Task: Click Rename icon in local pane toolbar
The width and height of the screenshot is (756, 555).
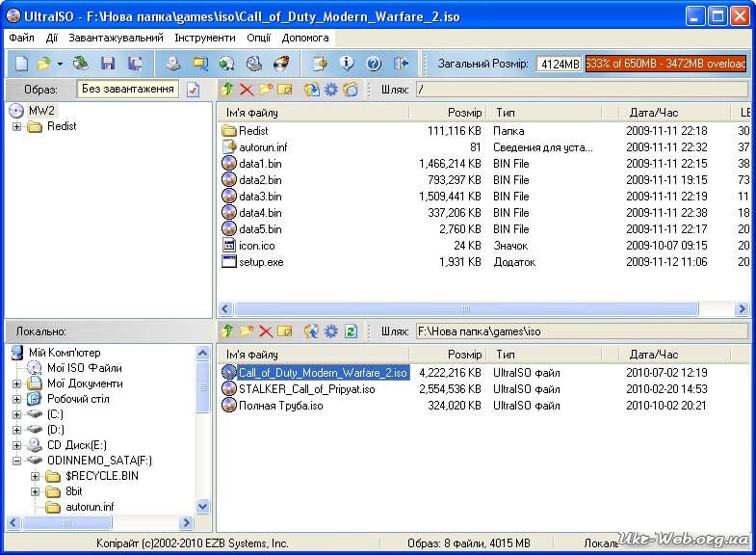Action: click(x=285, y=331)
